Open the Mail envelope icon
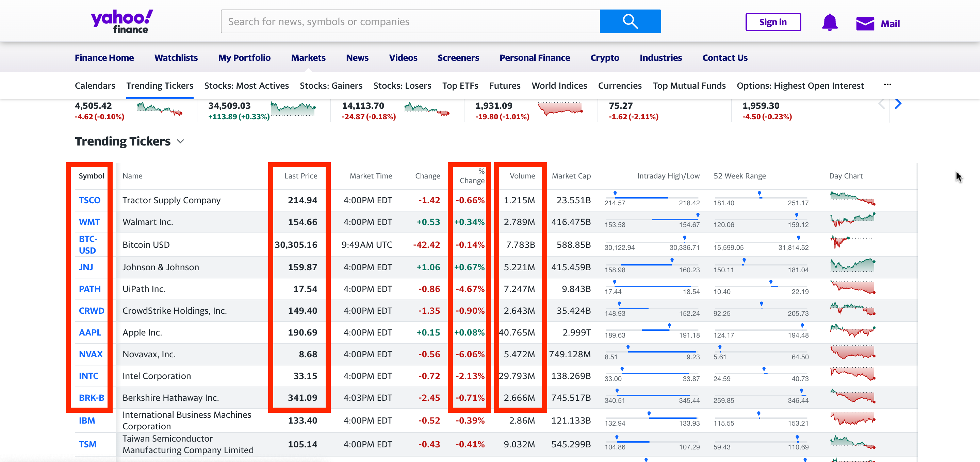 pyautogui.click(x=865, y=23)
